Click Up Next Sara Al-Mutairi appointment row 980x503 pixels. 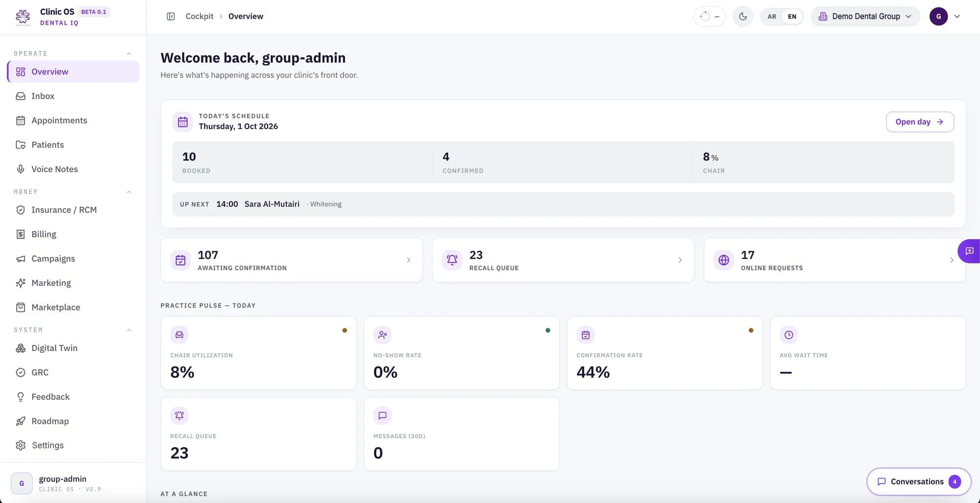coord(563,204)
